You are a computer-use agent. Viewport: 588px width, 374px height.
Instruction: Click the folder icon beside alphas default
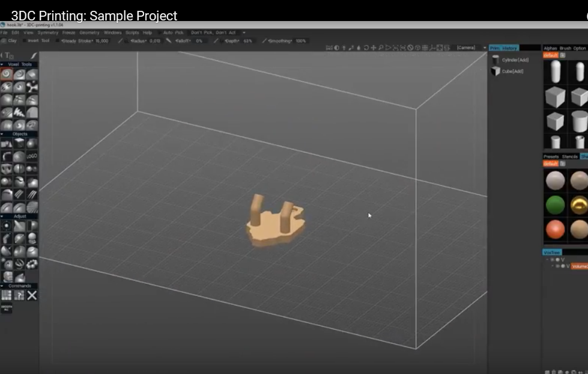[x=563, y=55]
